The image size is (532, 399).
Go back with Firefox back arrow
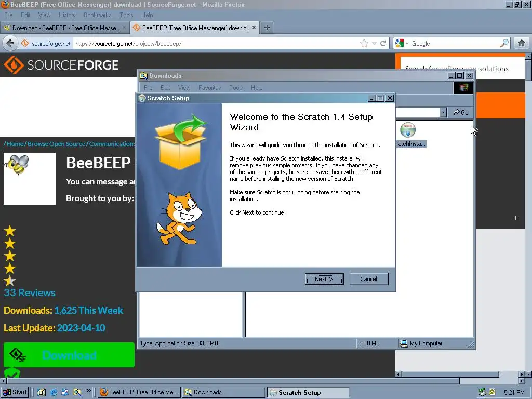tap(10, 43)
